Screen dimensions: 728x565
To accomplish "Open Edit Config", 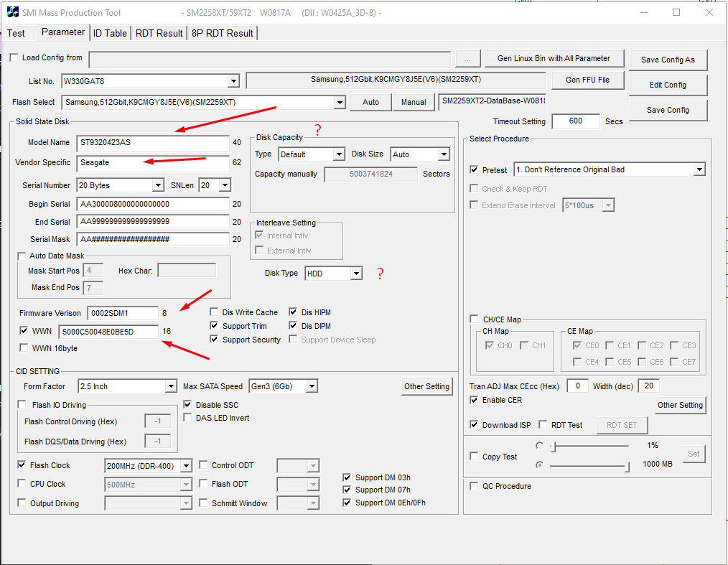I will point(667,85).
